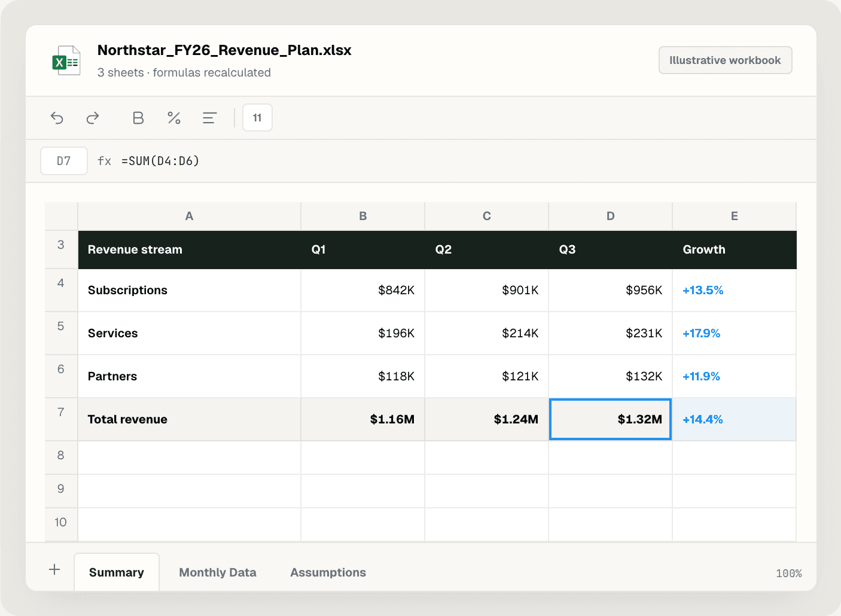Select cell with $901K
Image resolution: width=841 pixels, height=616 pixels.
[487, 290]
